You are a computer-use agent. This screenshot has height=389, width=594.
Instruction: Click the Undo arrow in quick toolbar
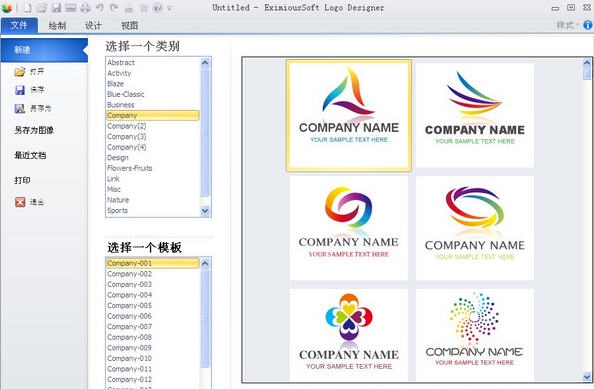click(x=100, y=8)
